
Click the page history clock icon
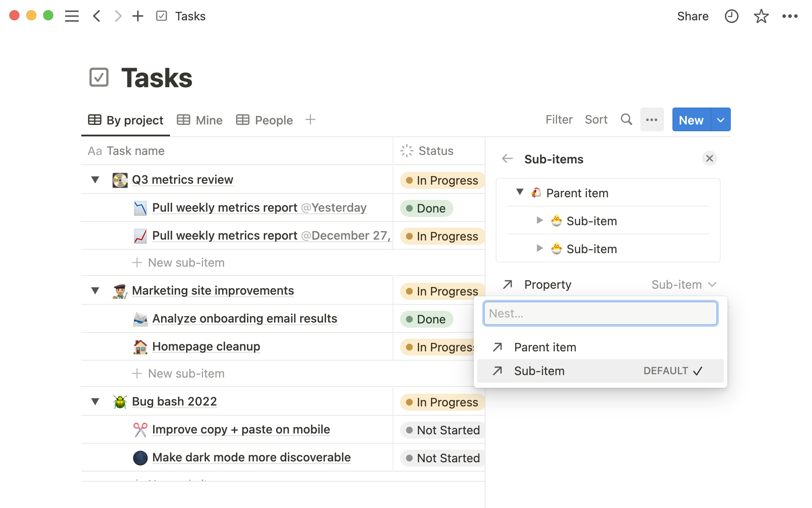click(731, 16)
